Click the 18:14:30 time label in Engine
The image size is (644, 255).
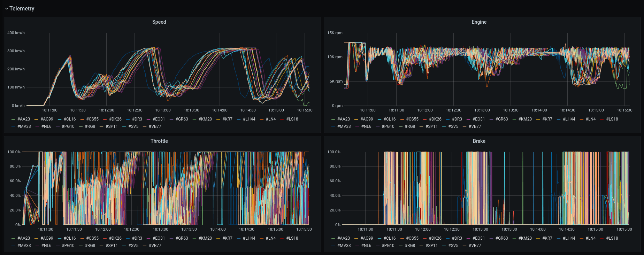(568, 110)
